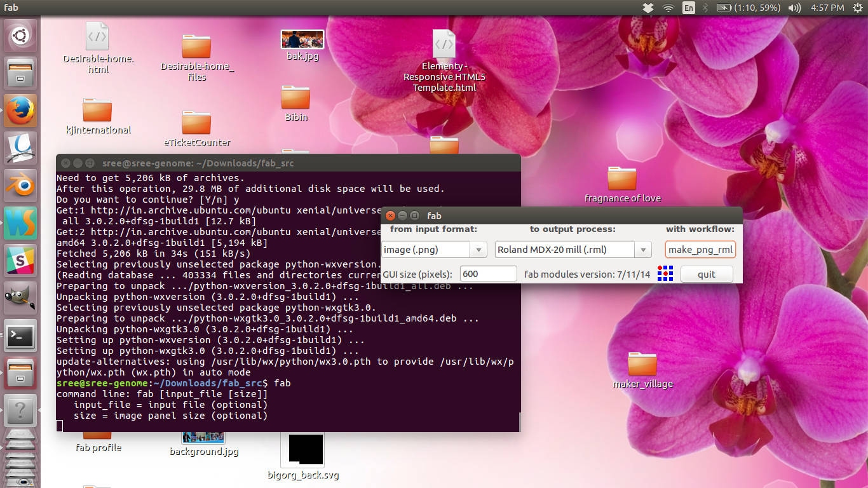
Task: Click the terminal prompt line ending with '$ fab'
Action: 173,383
